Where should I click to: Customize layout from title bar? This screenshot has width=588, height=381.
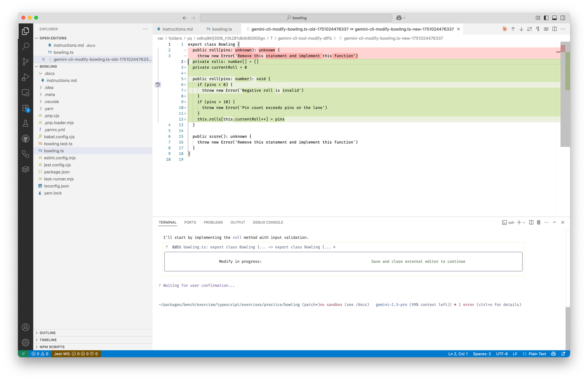[538, 18]
